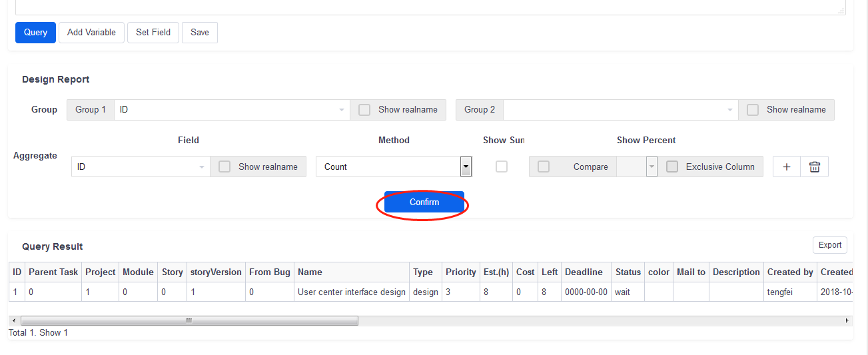Check the Show Sum checkbox
The width and height of the screenshot is (868, 355).
(502, 167)
